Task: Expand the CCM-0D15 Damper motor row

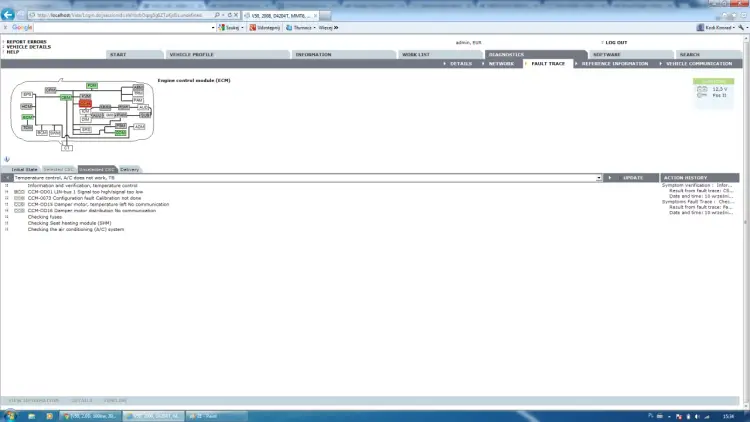Action: tap(7, 204)
